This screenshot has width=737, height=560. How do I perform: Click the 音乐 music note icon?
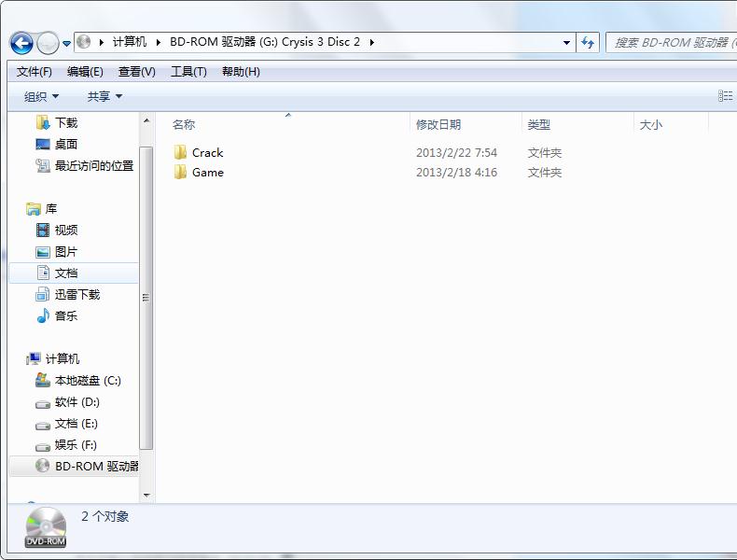43,315
